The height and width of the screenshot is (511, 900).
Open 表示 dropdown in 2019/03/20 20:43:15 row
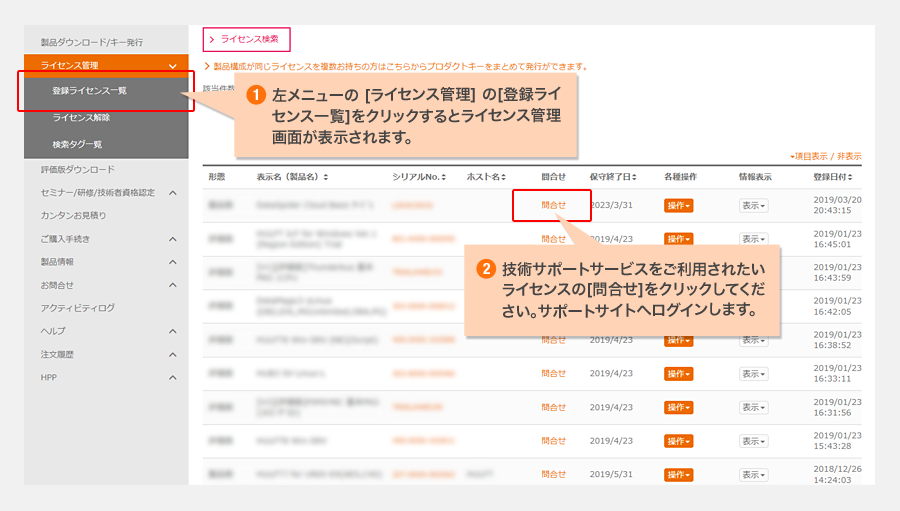pos(754,206)
